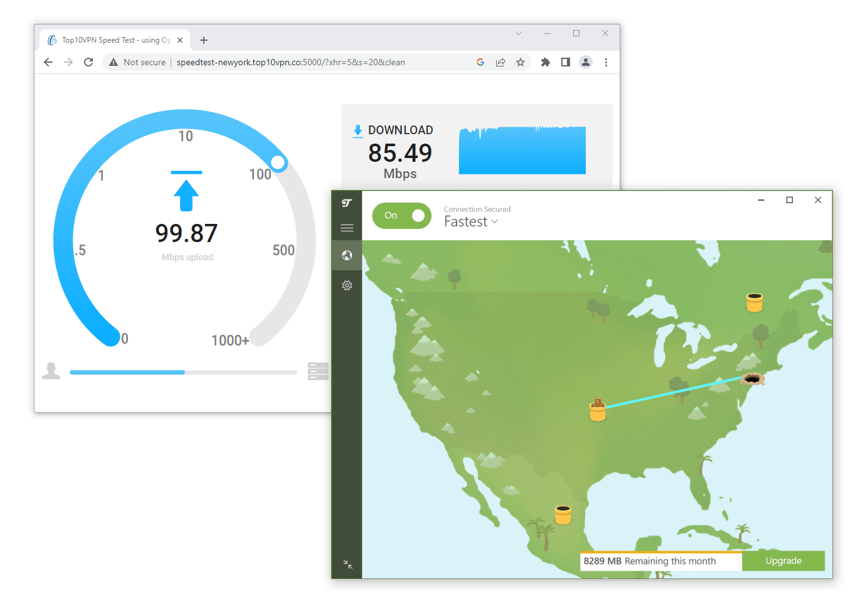The width and height of the screenshot is (868, 604).
Task: Select the honey pot server marker in Canada
Action: pos(754,302)
